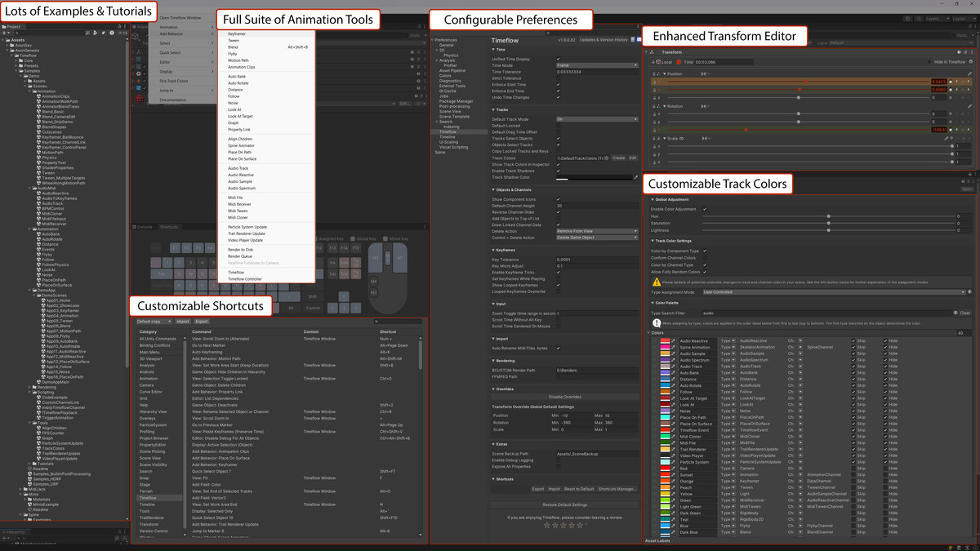The height and width of the screenshot is (551, 980).
Task: Open the object picker for Track Colors
Action: tap(606, 158)
